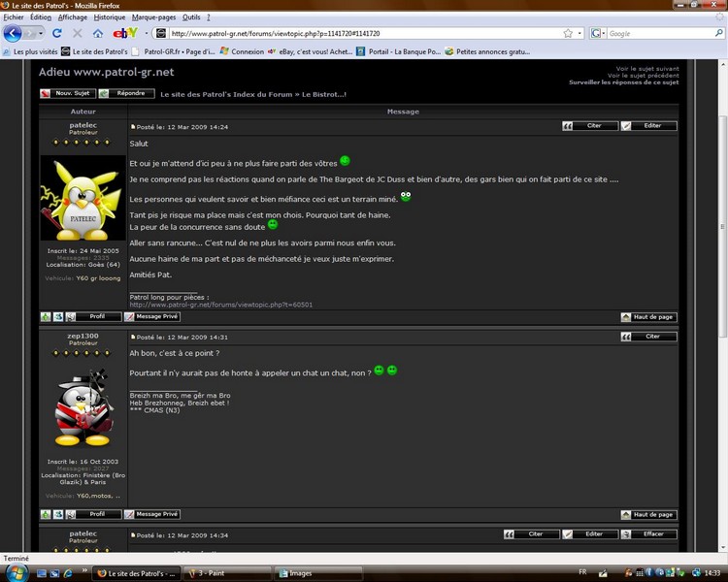Click the search magnifier icon
This screenshot has width=728, height=582.
point(718,33)
